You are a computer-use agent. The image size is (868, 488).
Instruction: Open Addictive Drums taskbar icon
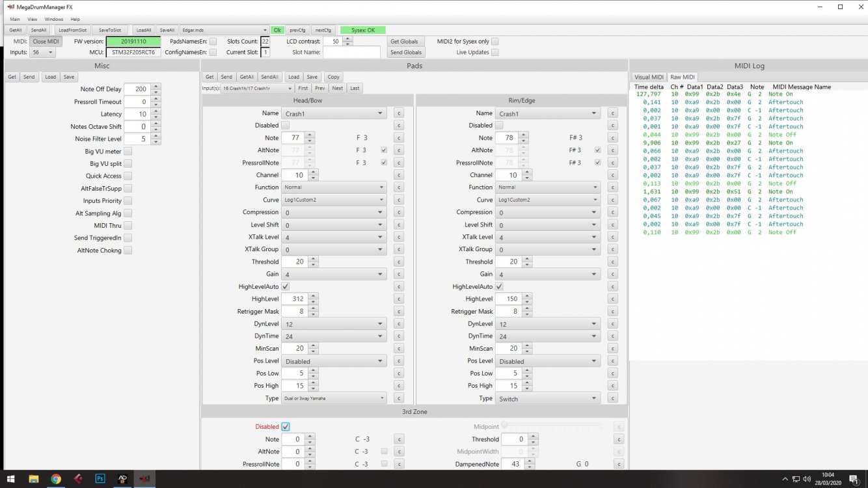pyautogui.click(x=122, y=478)
